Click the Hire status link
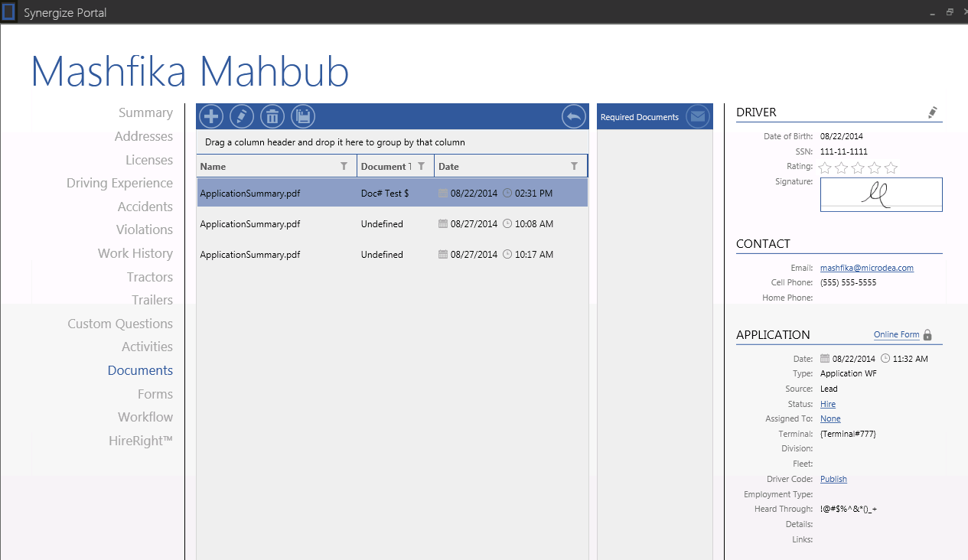The height and width of the screenshot is (560, 968). pos(828,404)
